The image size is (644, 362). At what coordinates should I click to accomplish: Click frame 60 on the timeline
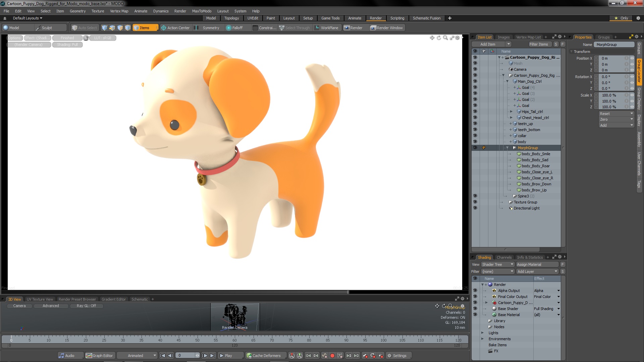234,339
